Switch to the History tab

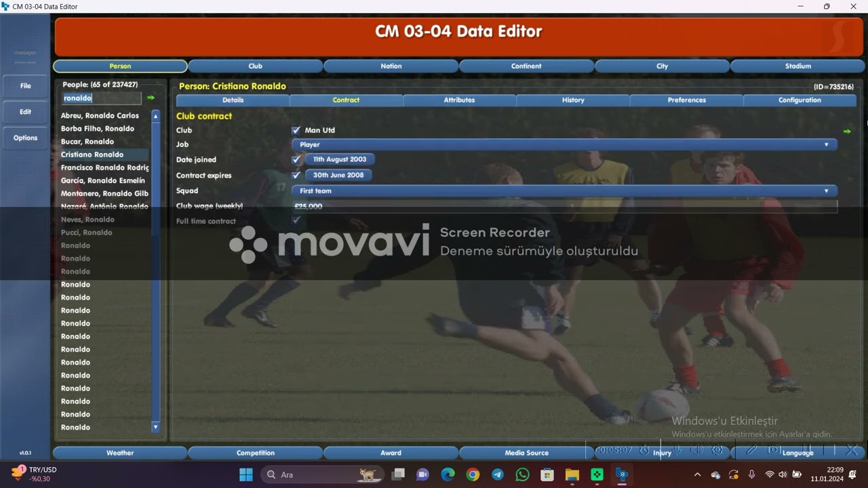point(573,100)
